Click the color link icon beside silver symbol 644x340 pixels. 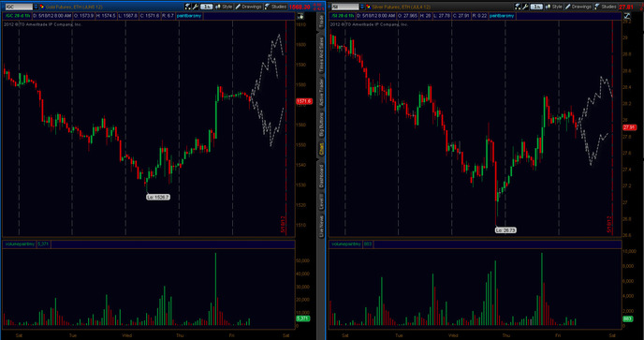[369, 7]
